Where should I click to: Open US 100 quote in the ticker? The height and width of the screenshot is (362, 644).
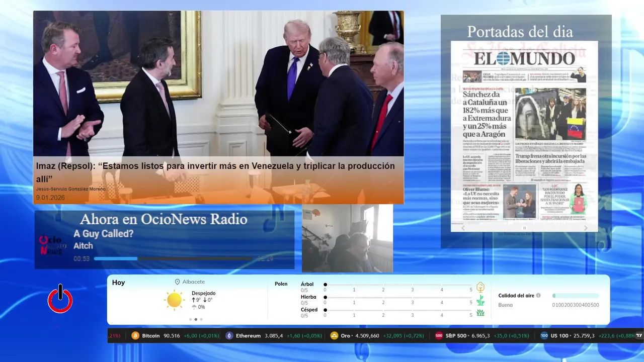click(x=587, y=336)
